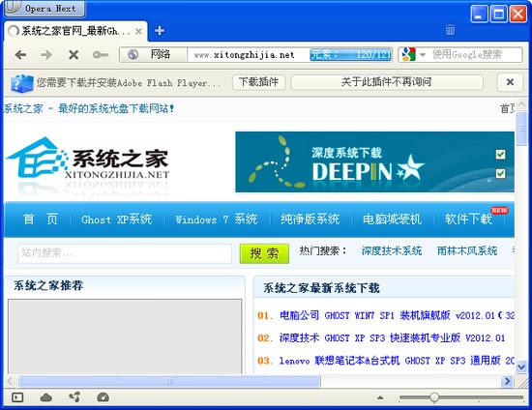Screen dimensions: 532x410
Task: Click the horizontal scrollbar right arrow
Action: point(507,381)
